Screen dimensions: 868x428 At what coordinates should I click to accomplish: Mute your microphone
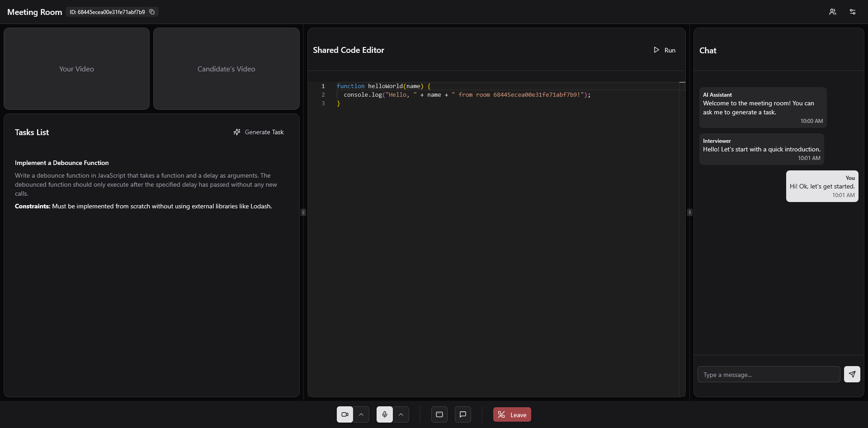coord(384,414)
